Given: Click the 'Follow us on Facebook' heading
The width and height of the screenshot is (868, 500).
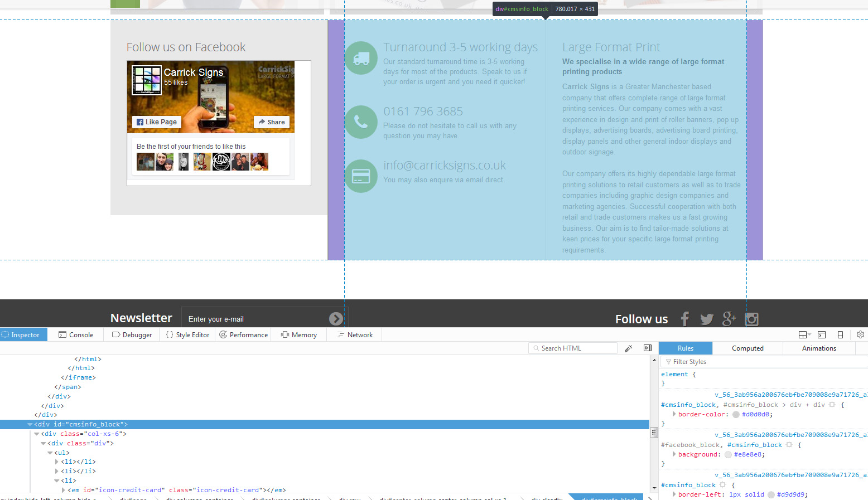Looking at the screenshot, I should click(x=186, y=47).
